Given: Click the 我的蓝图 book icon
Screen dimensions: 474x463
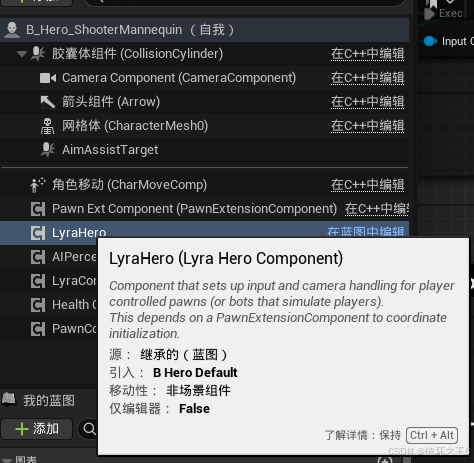Looking at the screenshot, I should (9, 399).
